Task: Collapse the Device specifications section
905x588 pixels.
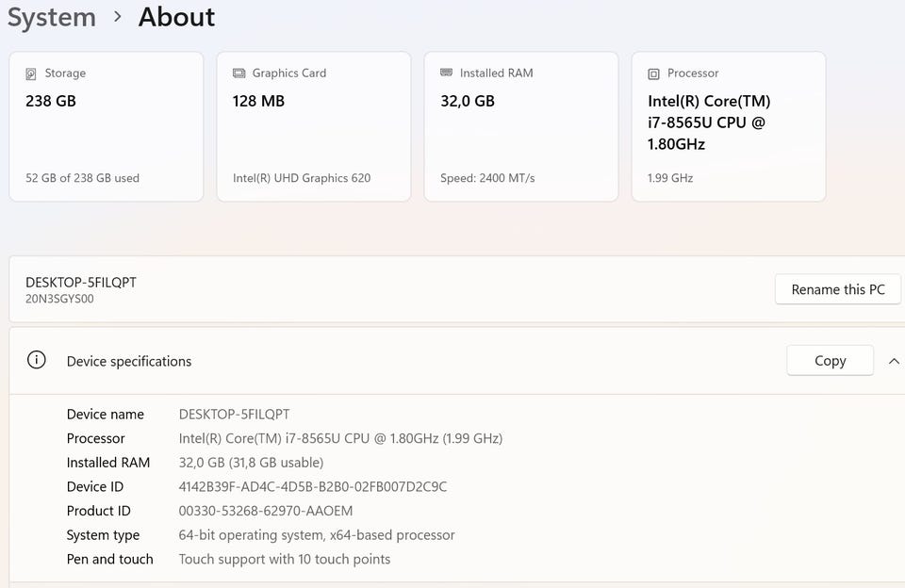Action: [894, 361]
